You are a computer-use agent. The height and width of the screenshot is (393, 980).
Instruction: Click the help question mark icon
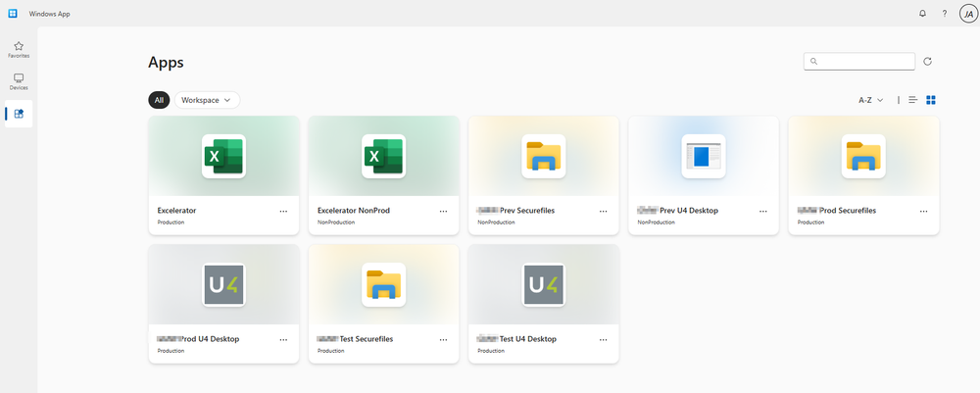pyautogui.click(x=945, y=13)
